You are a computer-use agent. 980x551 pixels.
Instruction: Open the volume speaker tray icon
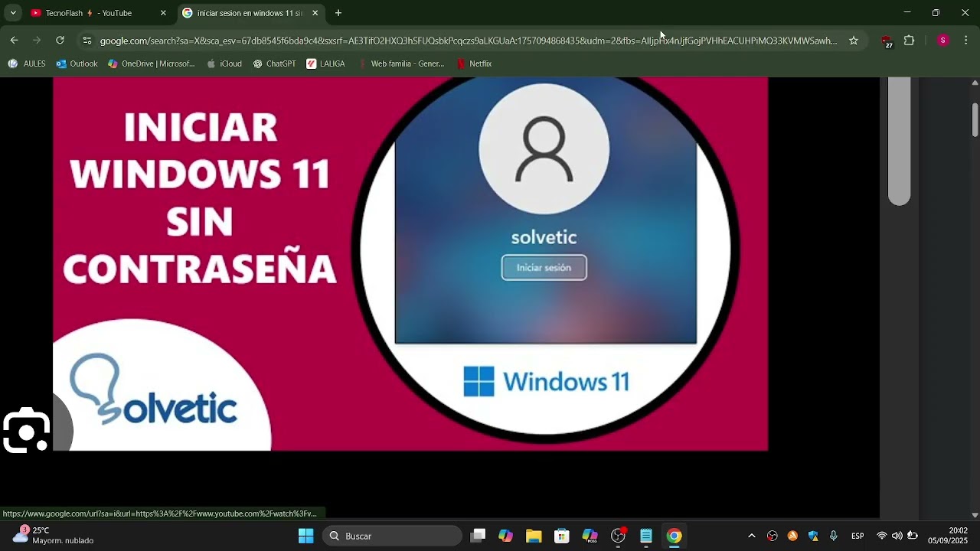click(897, 536)
